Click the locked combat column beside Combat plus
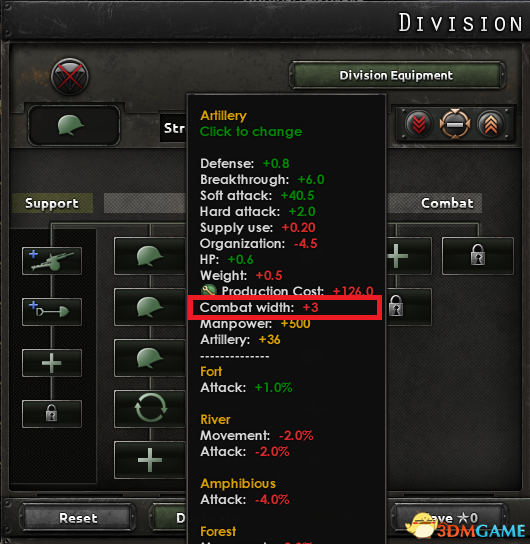 click(x=478, y=256)
